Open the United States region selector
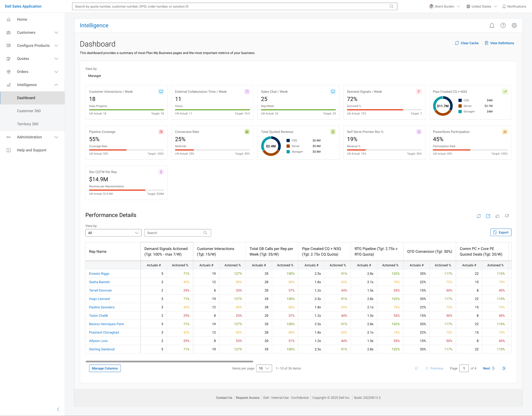Image resolution: width=532 pixels, height=416 pixels. [x=482, y=7]
